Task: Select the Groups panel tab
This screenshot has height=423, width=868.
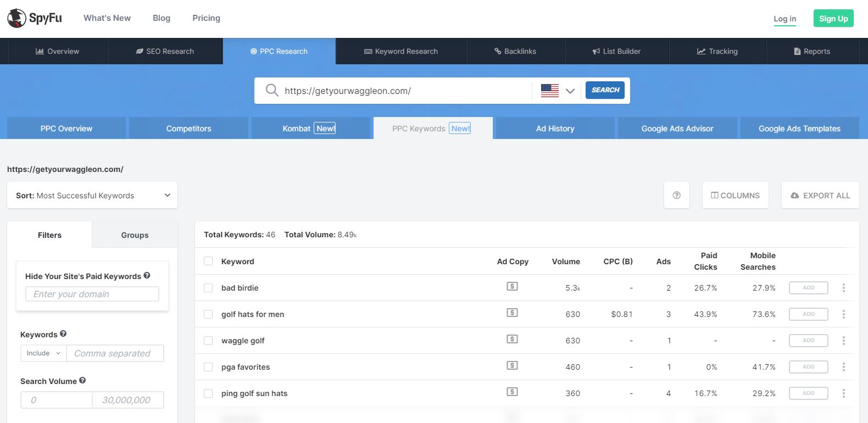Action: 135,235
